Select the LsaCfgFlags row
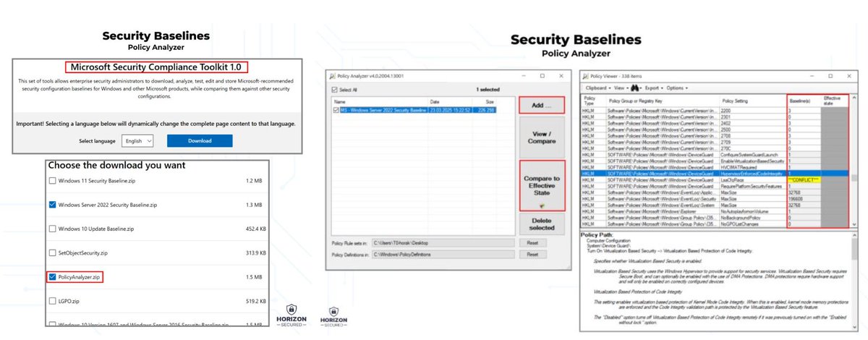Screen dimensions: 868x340 pyautogui.click(x=716, y=179)
